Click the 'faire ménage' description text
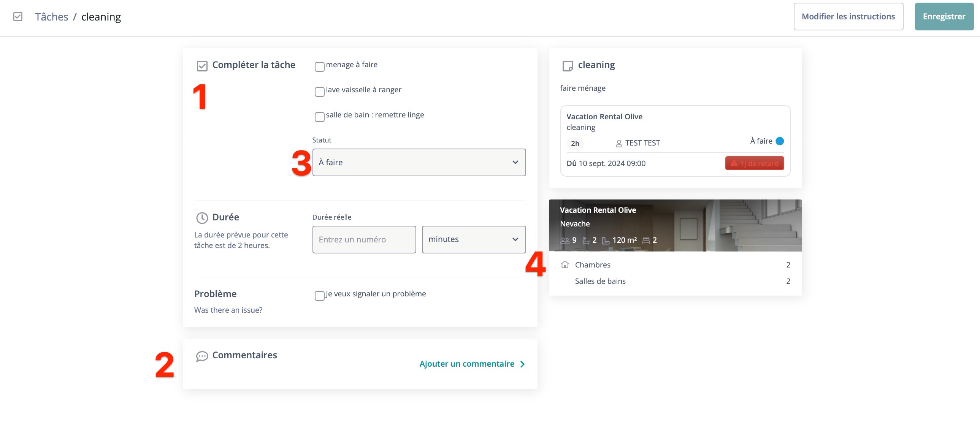980x421 pixels. 582,88
